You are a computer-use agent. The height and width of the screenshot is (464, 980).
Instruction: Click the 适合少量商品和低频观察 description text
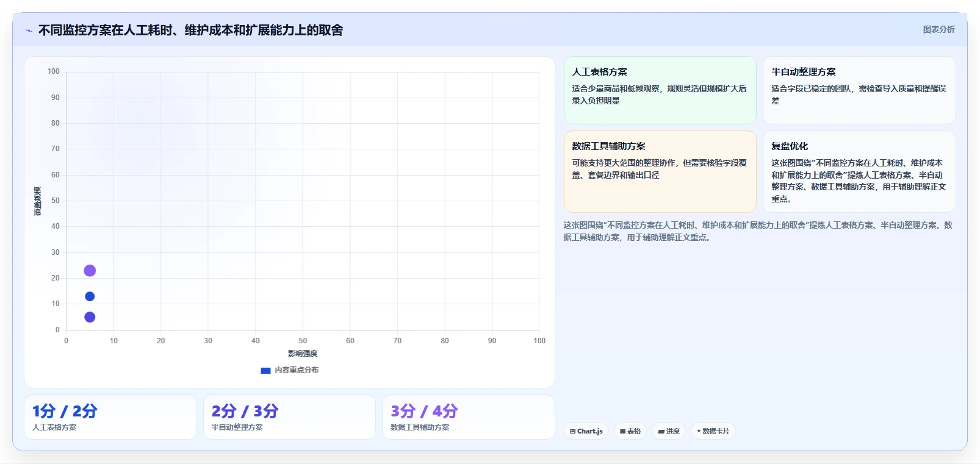tap(659, 95)
